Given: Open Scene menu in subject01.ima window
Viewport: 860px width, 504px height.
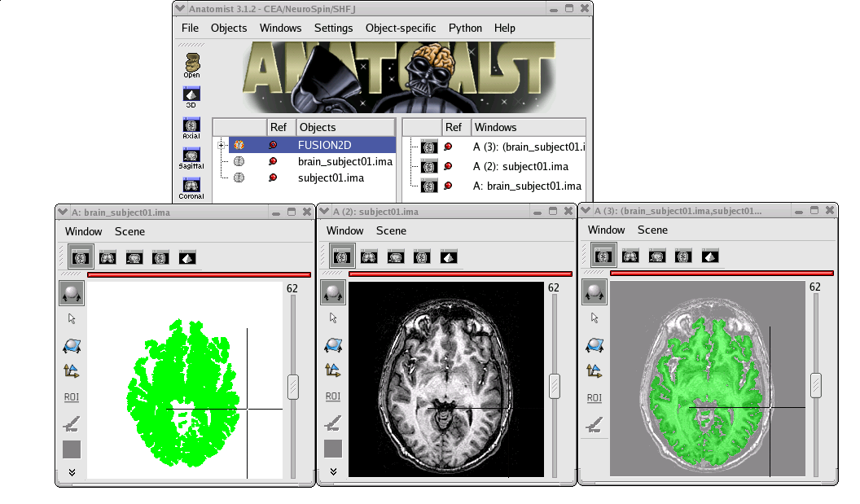Looking at the screenshot, I should click(x=391, y=231).
